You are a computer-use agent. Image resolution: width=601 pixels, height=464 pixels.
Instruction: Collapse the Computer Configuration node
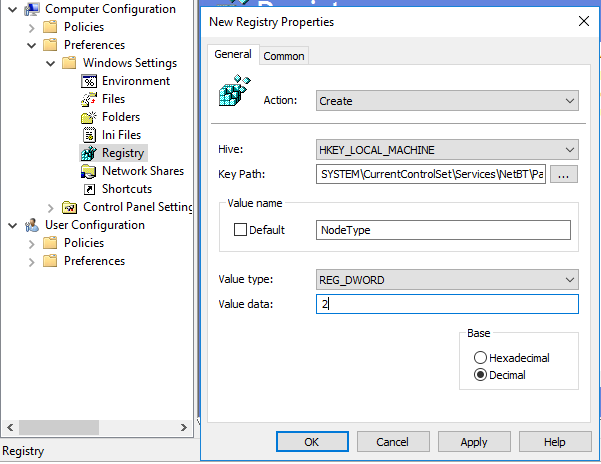(13, 9)
